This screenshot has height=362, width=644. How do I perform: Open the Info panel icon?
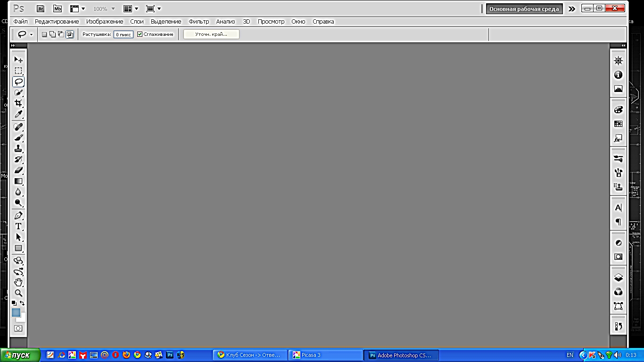coord(618,75)
